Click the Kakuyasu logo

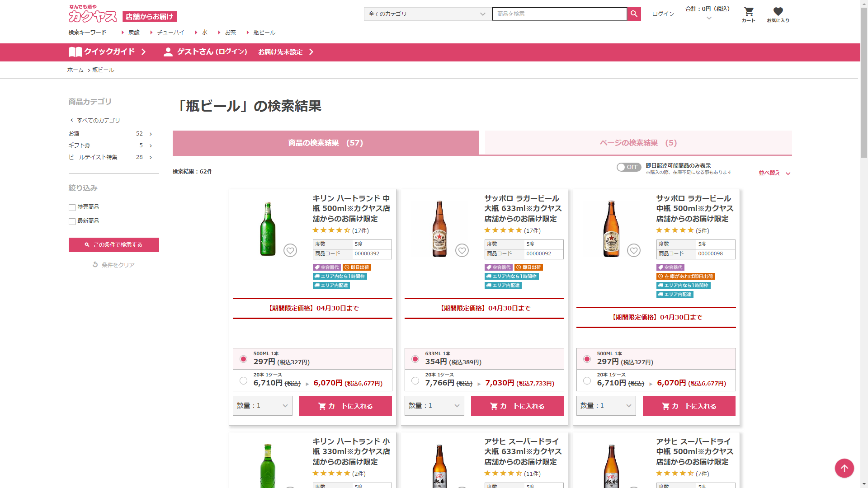[93, 14]
